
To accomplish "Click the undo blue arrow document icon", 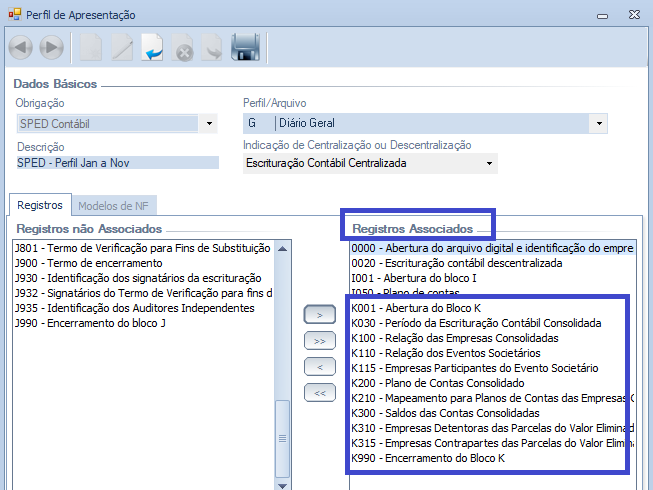I will 152,47.
